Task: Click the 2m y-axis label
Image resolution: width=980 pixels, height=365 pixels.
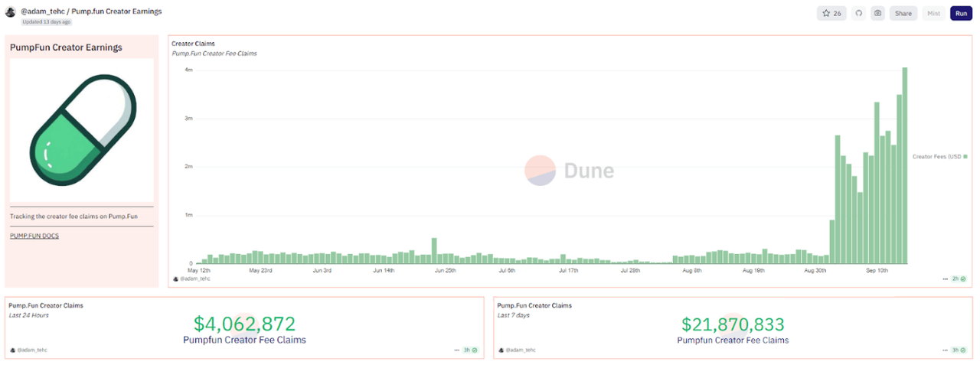Action: pos(188,167)
